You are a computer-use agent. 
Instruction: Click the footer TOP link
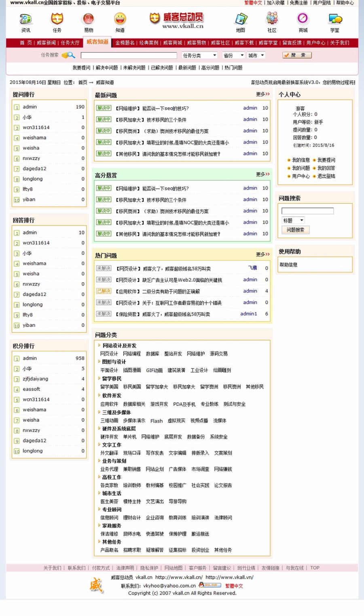coord(315,568)
